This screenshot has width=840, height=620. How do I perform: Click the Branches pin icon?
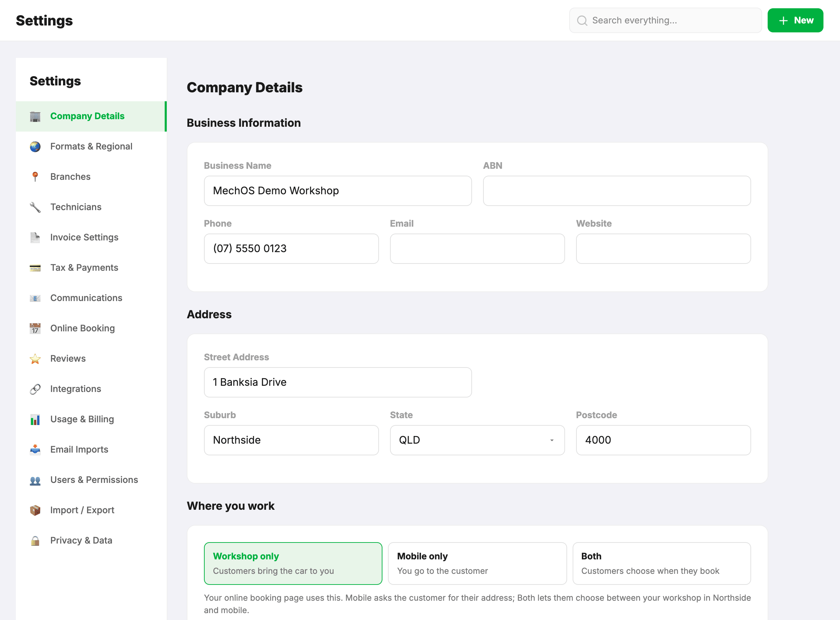point(35,177)
